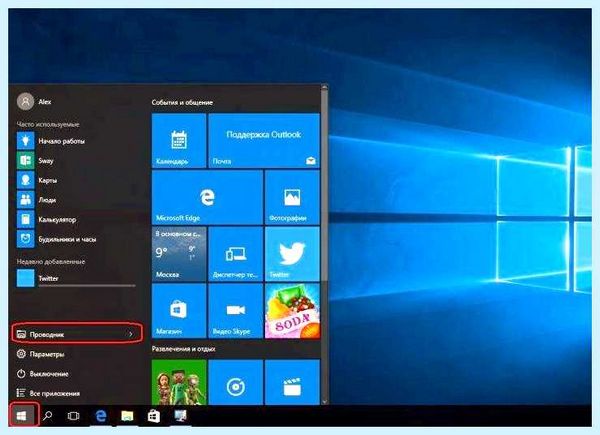Open the Фотографии tile

[292, 197]
